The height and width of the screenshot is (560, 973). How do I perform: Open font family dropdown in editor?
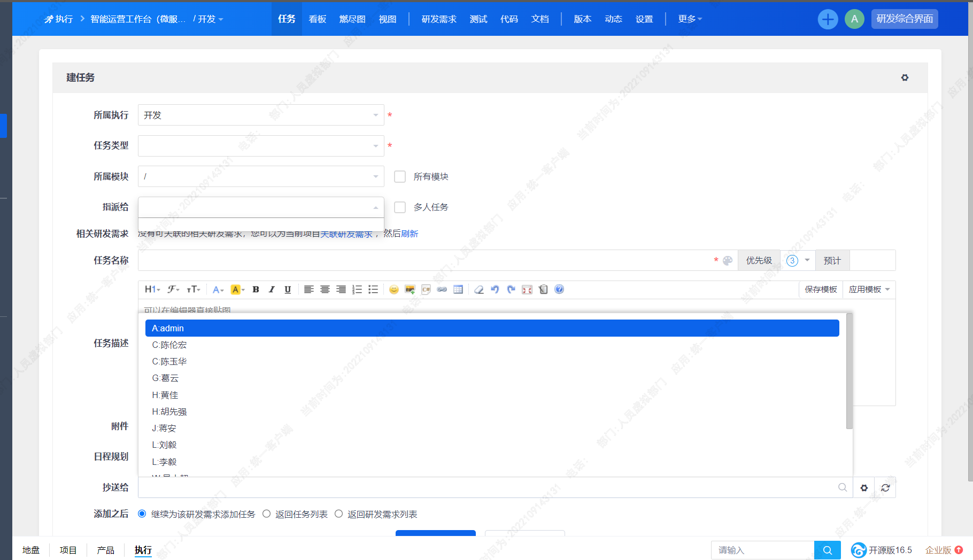[x=173, y=289]
